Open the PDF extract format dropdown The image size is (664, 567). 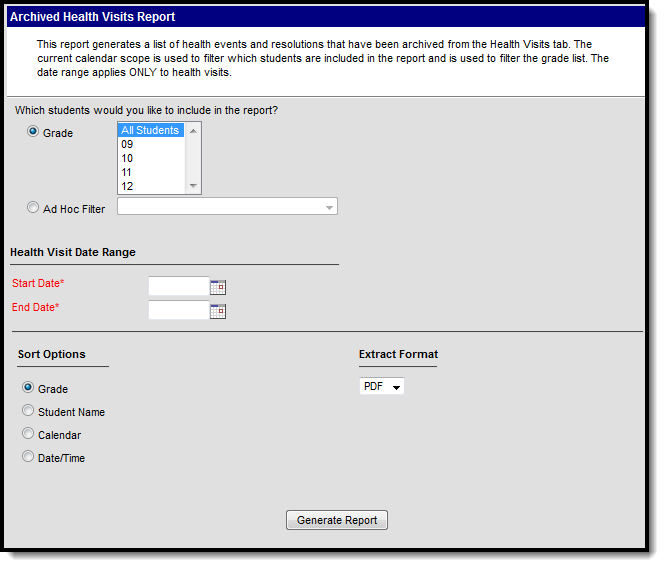pos(382,386)
